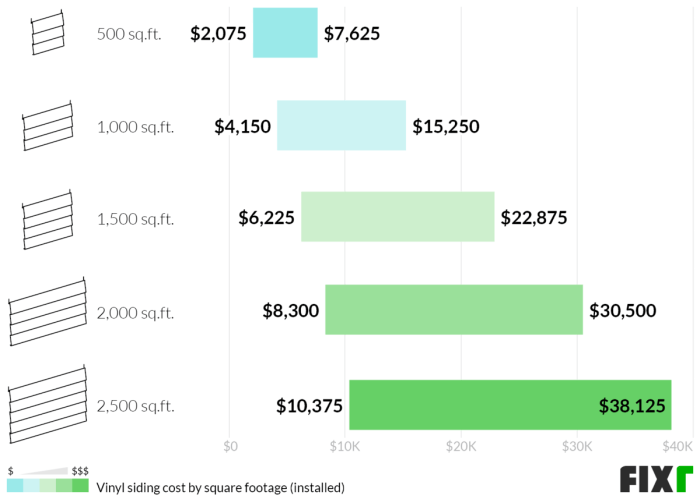Click the darkest green legend swatch
The height and width of the screenshot is (499, 700).
click(81, 487)
